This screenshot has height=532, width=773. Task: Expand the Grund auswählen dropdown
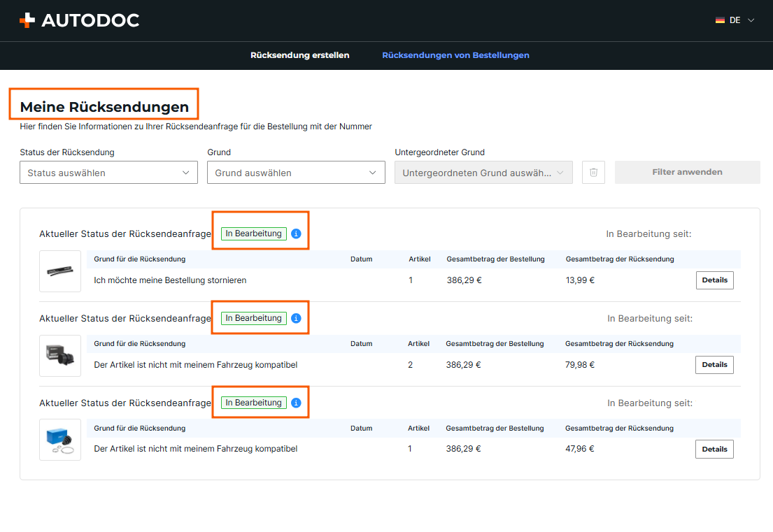(296, 173)
